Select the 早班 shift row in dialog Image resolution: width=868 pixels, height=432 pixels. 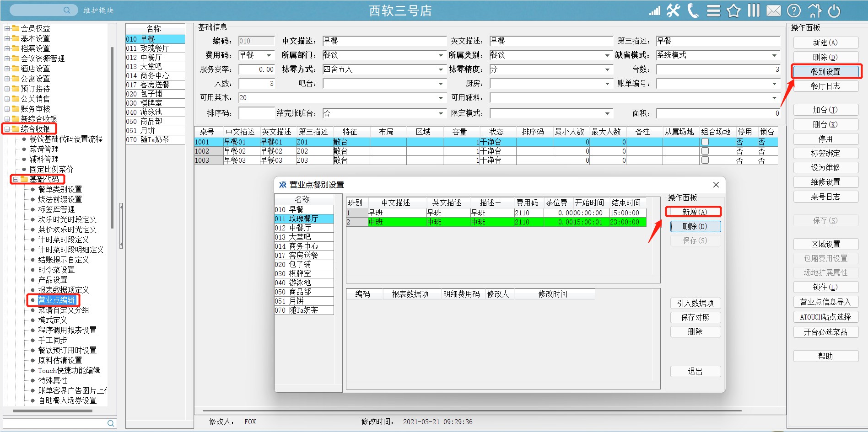(x=496, y=213)
